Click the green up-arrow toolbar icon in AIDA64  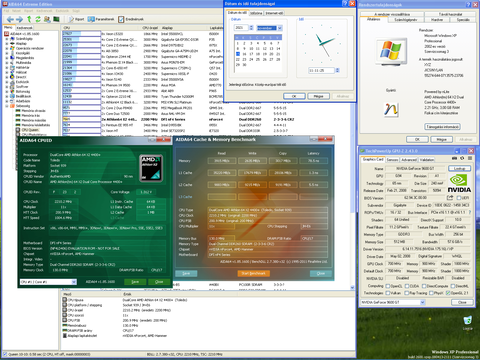29,19
